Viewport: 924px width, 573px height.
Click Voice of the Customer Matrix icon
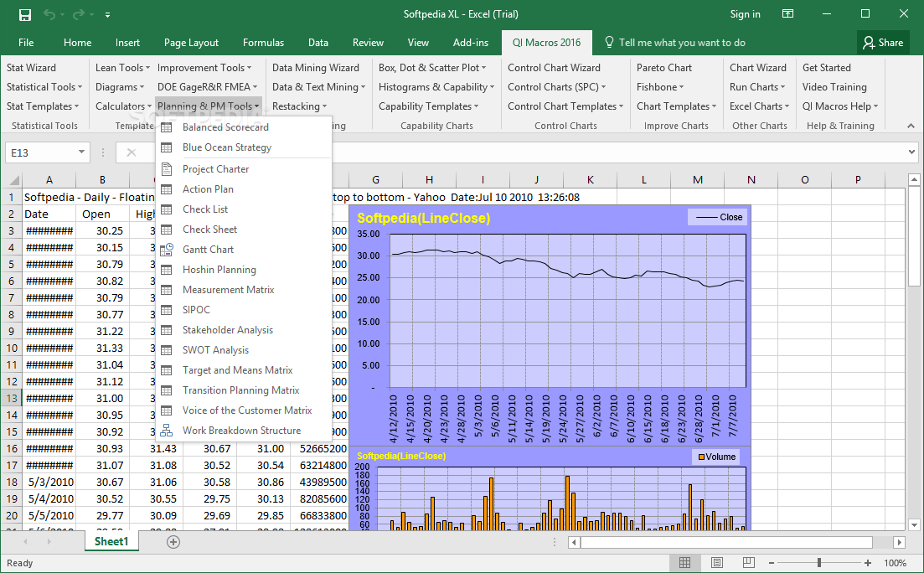pos(167,410)
